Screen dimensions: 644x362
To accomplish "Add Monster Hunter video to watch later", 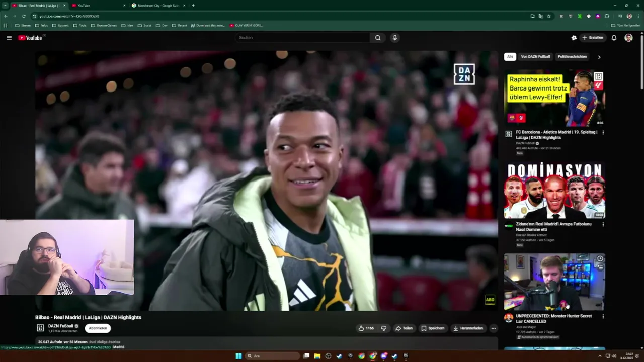I will pyautogui.click(x=600, y=259).
